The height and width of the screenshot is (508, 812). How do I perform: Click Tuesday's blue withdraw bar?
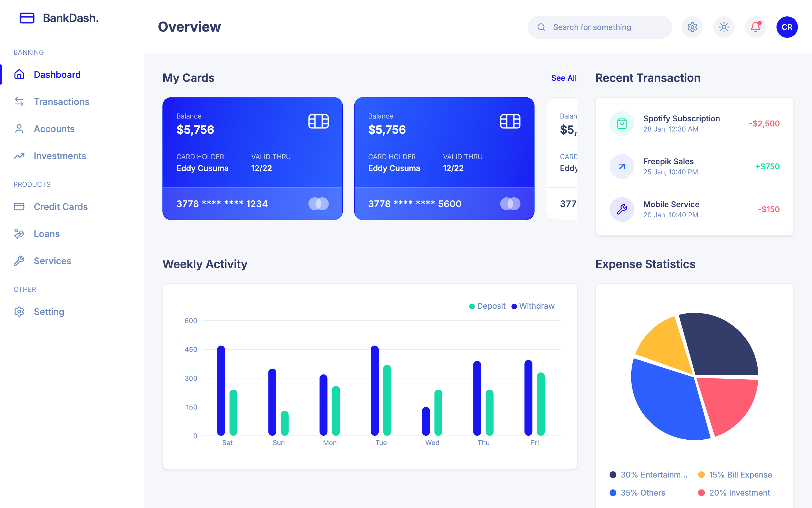pos(374,390)
